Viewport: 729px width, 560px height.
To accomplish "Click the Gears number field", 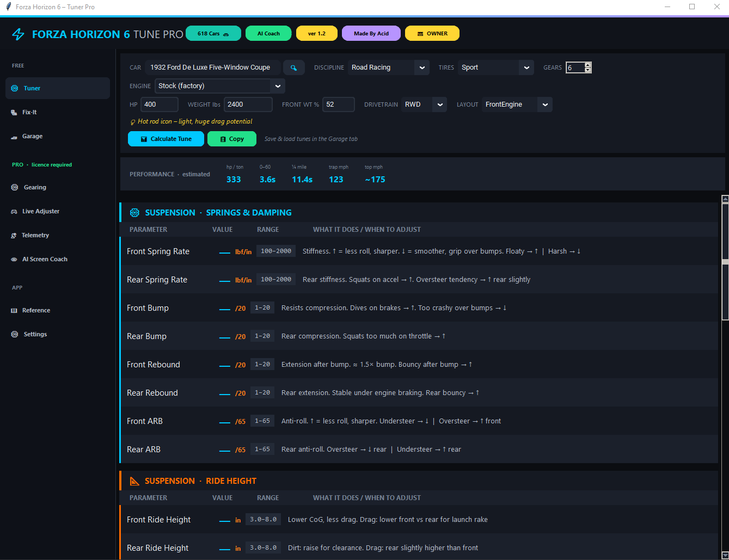I will [575, 67].
